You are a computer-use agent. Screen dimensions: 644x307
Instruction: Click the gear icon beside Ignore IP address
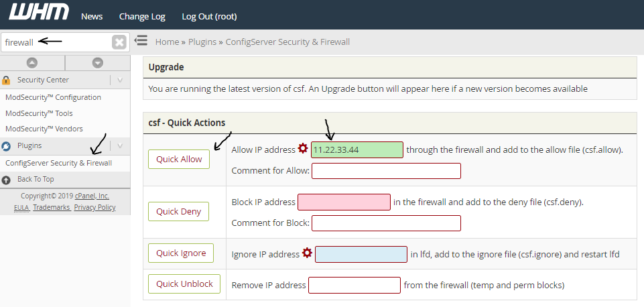307,253
